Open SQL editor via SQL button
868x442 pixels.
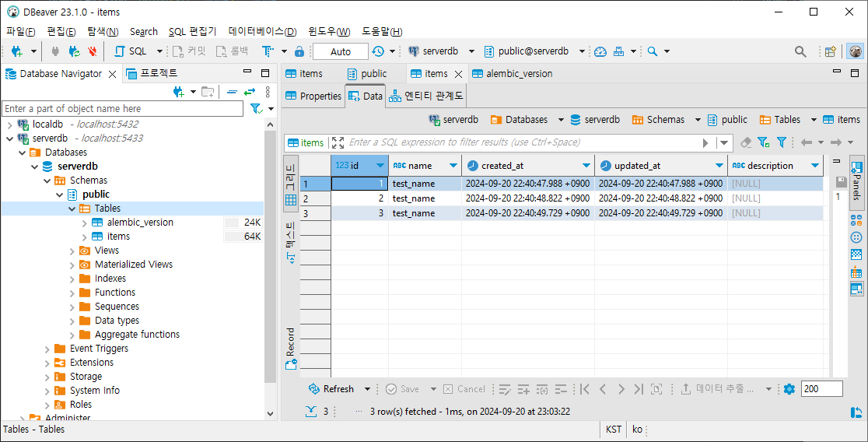(x=131, y=51)
